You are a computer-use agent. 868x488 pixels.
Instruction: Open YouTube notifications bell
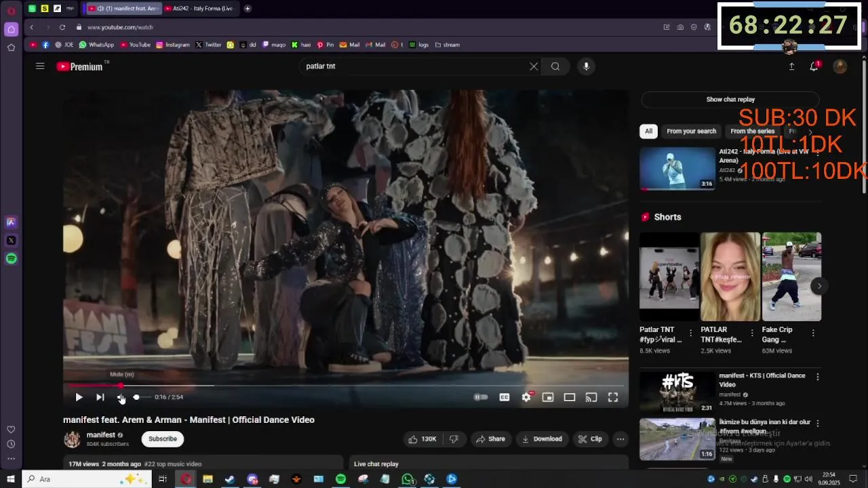814,66
